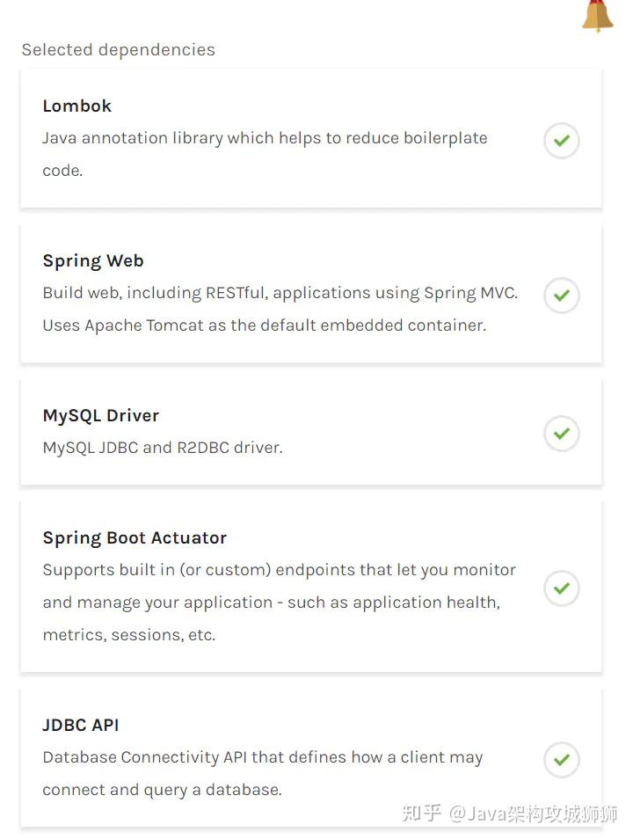Click Lombok's boilerplate code description text
Viewport: 633px width, 840px height.
[x=266, y=154]
